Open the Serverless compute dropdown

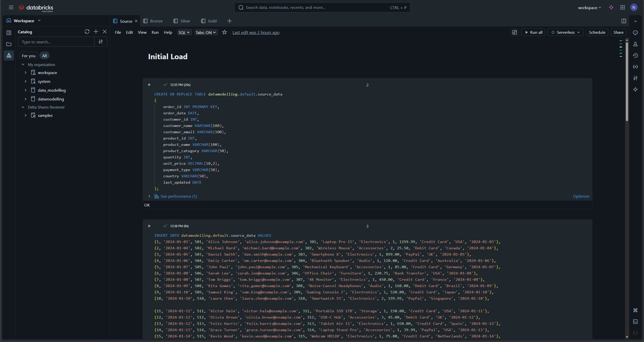point(566,32)
